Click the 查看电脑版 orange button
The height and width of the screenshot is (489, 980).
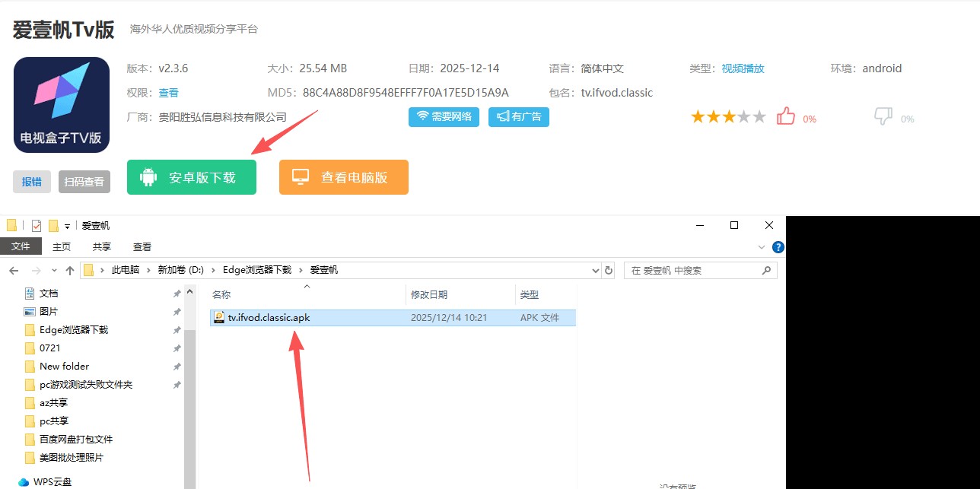tap(344, 177)
